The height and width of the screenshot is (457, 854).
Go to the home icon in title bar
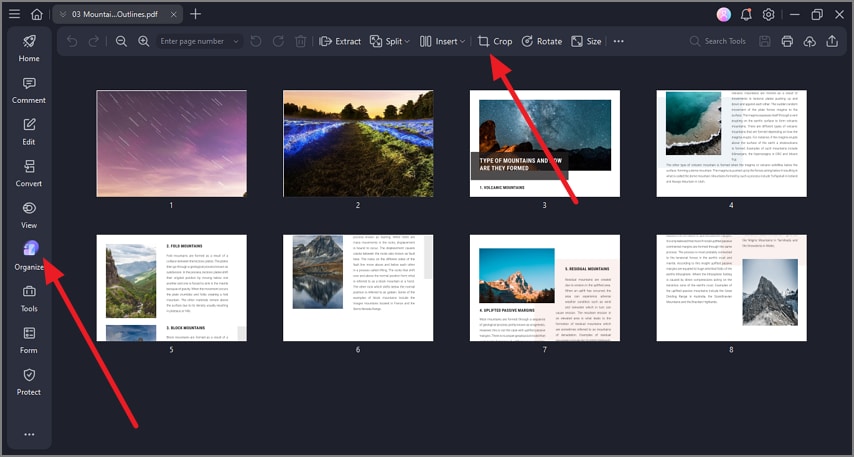point(36,14)
